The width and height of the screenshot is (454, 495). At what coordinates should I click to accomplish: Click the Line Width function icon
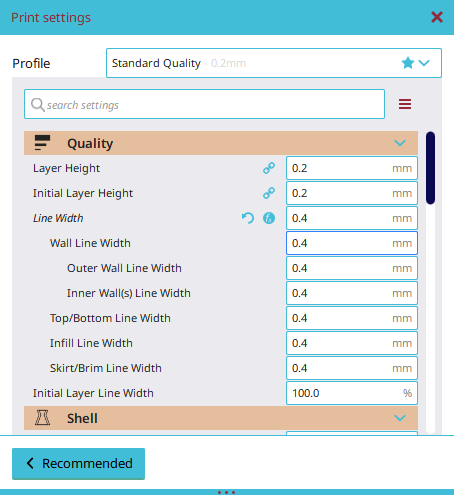click(x=269, y=218)
